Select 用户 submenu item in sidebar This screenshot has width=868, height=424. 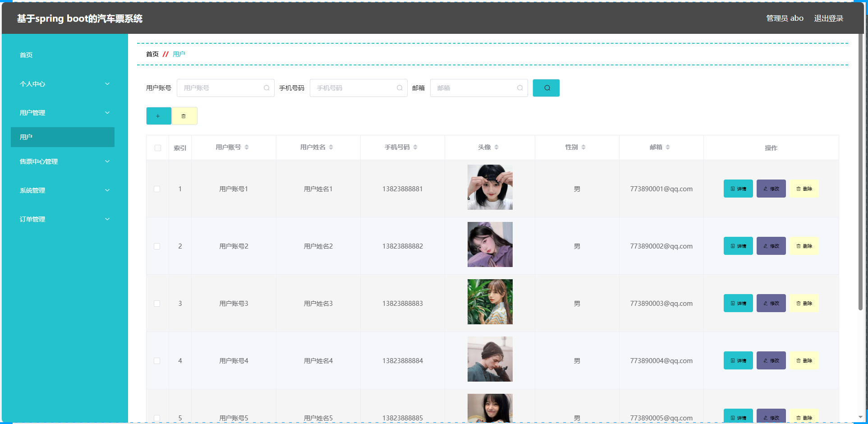63,137
